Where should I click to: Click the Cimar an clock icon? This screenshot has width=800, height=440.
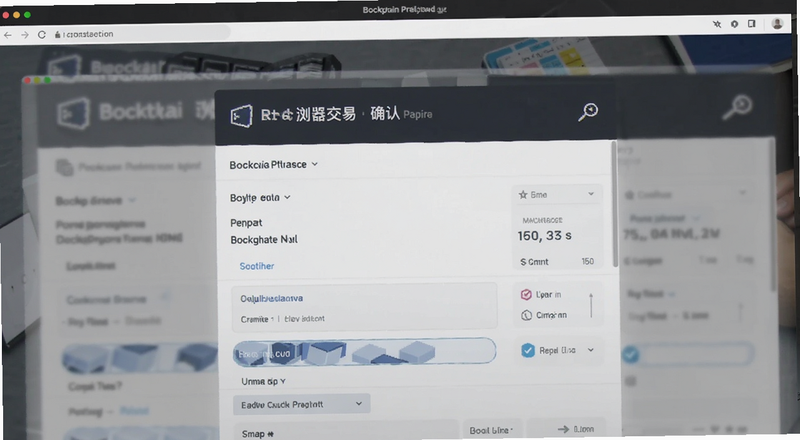(527, 315)
